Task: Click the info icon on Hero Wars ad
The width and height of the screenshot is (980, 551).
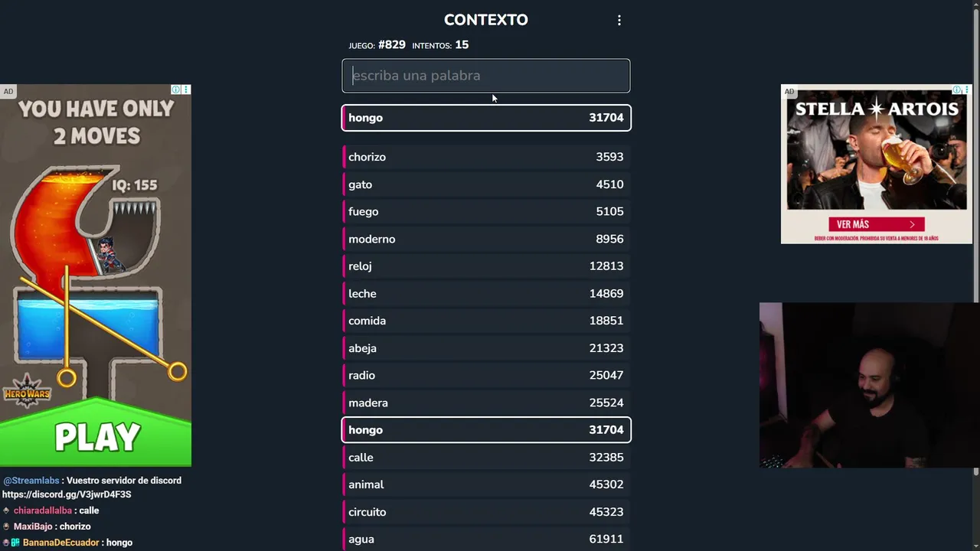Action: tap(176, 90)
